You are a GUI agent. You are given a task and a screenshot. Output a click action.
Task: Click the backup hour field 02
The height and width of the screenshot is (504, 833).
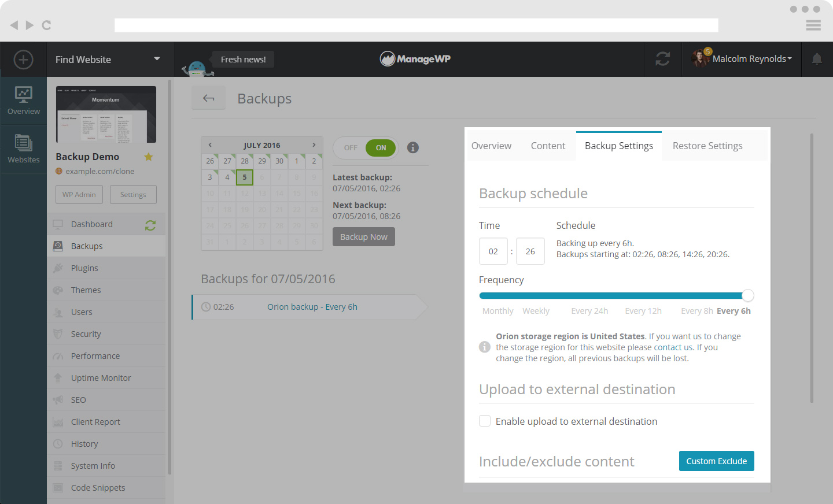(493, 251)
